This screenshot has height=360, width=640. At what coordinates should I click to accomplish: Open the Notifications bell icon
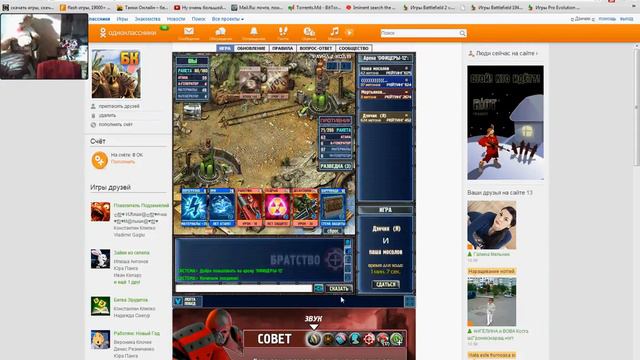point(253,32)
